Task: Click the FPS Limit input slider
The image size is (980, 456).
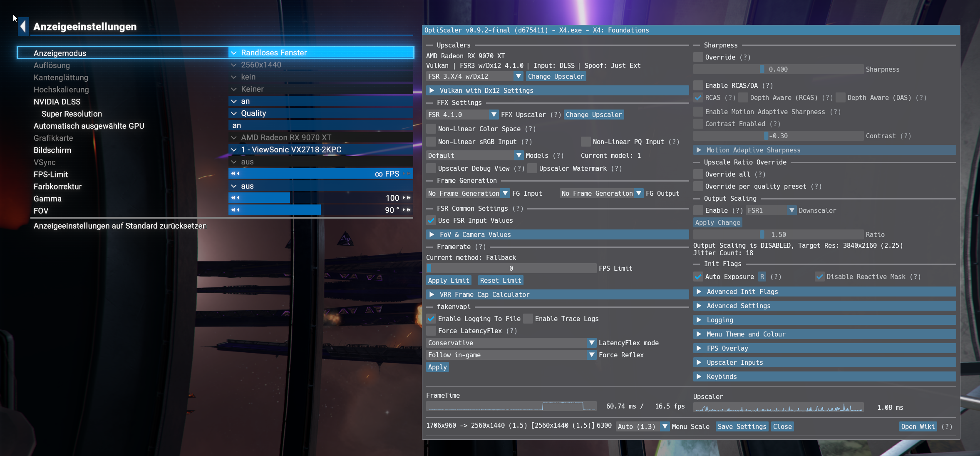Action: point(511,268)
